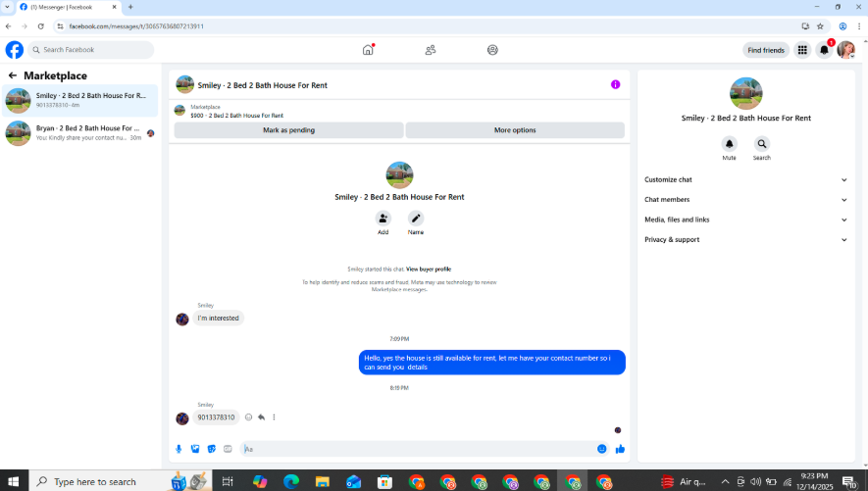Viewport: 868px width, 491px height.
Task: Open the notifications bell
Action: point(824,50)
